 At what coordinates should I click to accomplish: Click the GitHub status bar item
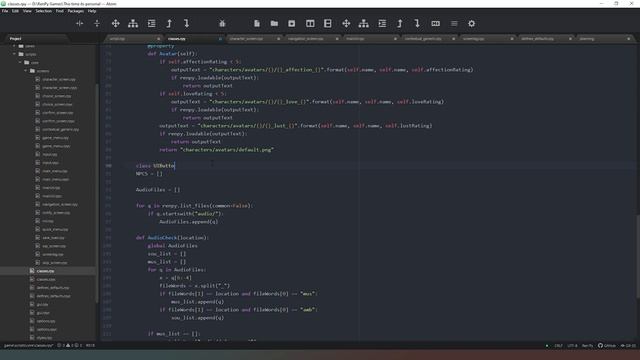pyautogui.click(x=607, y=345)
